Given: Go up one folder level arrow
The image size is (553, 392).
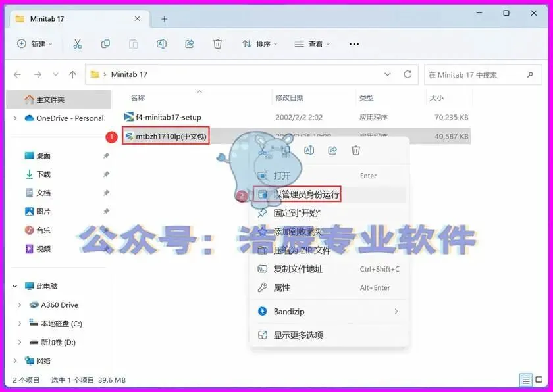Looking at the screenshot, I should click(72, 75).
